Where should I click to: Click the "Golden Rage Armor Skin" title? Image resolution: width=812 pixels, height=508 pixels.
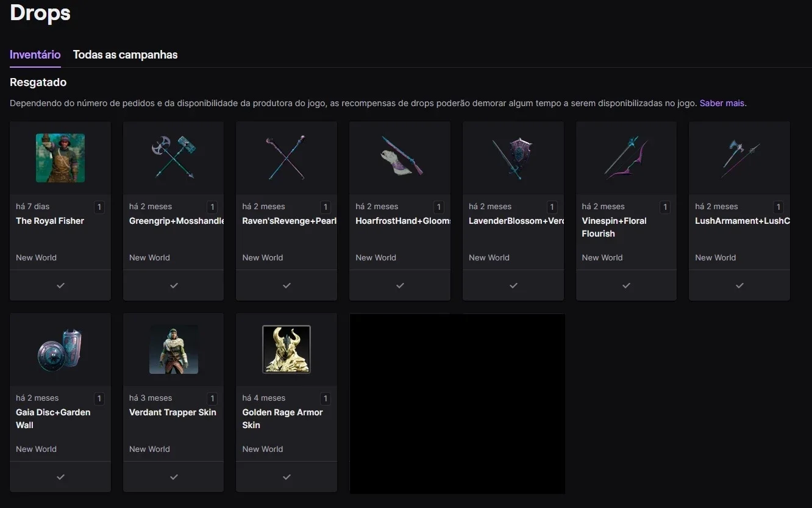click(282, 418)
